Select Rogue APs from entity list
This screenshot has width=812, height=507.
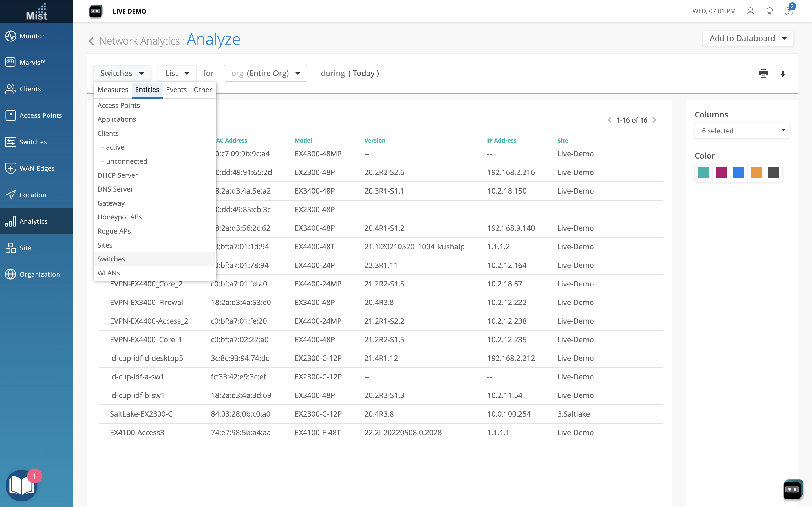point(114,231)
